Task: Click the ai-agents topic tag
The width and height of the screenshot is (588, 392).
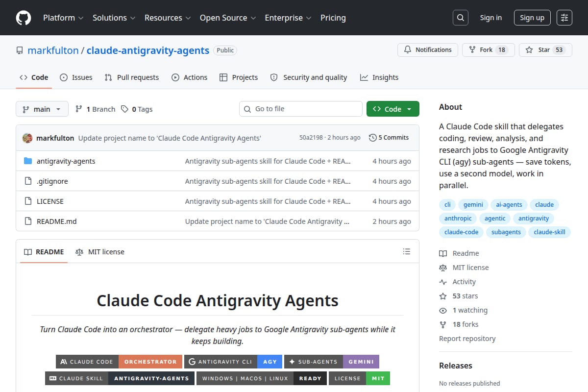Action: pos(509,205)
